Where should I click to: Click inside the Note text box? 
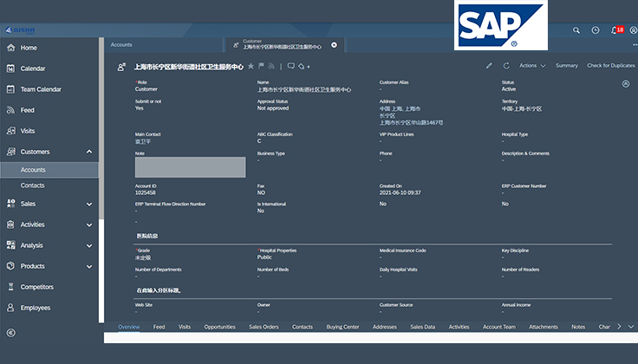tap(190, 167)
